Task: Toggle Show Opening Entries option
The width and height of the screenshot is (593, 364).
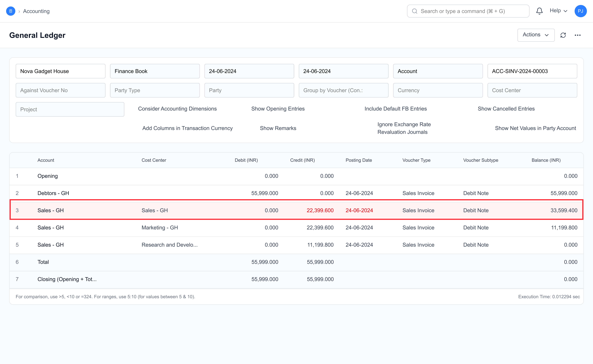Action: (x=278, y=109)
